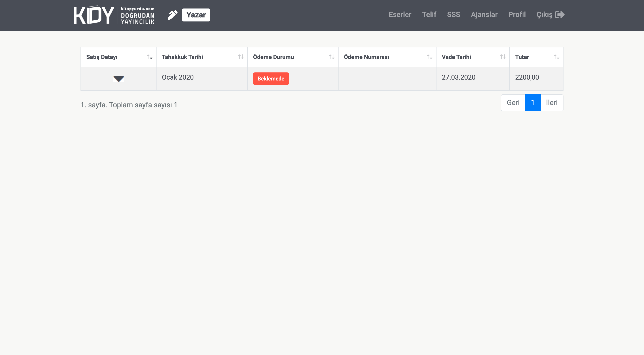Open the Profil page
The image size is (644, 355).
517,15
